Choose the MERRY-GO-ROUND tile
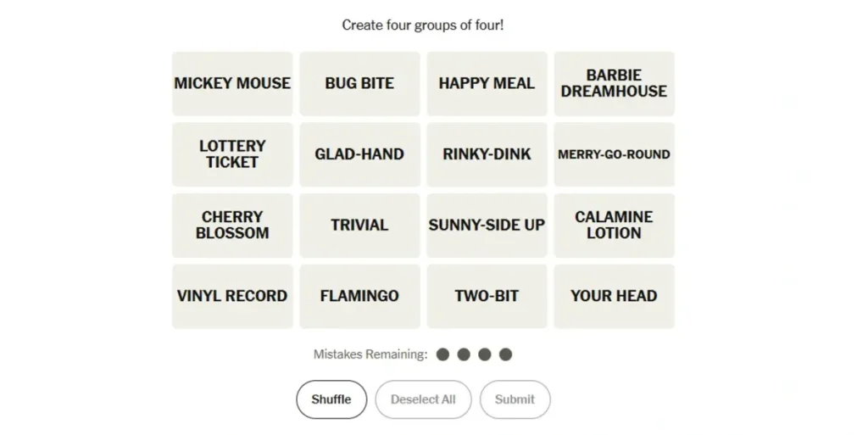Image resolution: width=868 pixels, height=435 pixels. click(x=614, y=154)
